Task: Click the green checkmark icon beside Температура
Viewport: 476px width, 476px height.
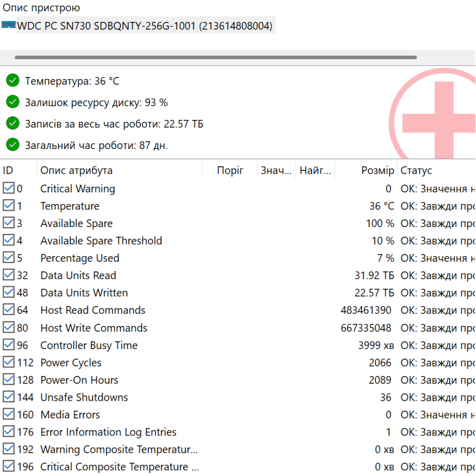Action: point(13,81)
